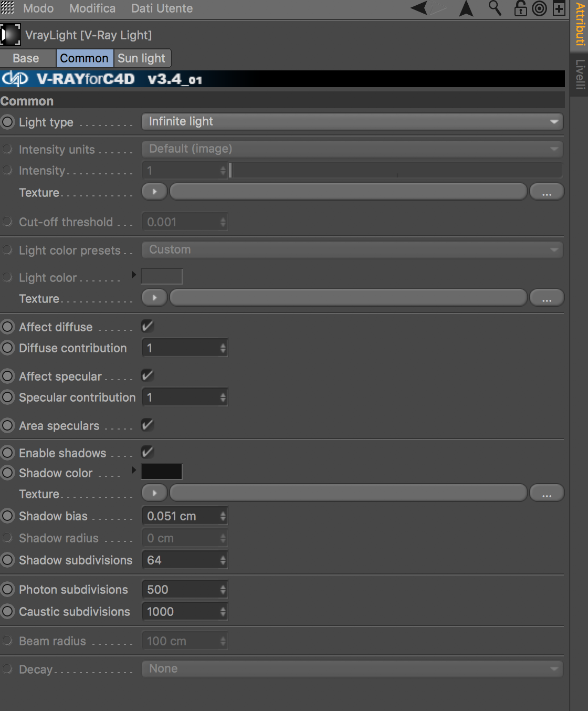Click Caustic subdivisions stepper arrows

click(x=223, y=612)
